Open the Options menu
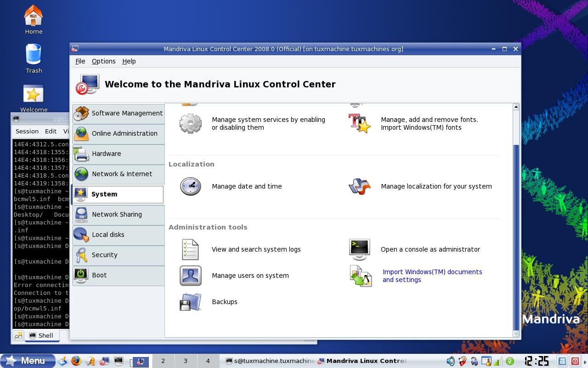Screen dimensions: 588x368 [103, 61]
